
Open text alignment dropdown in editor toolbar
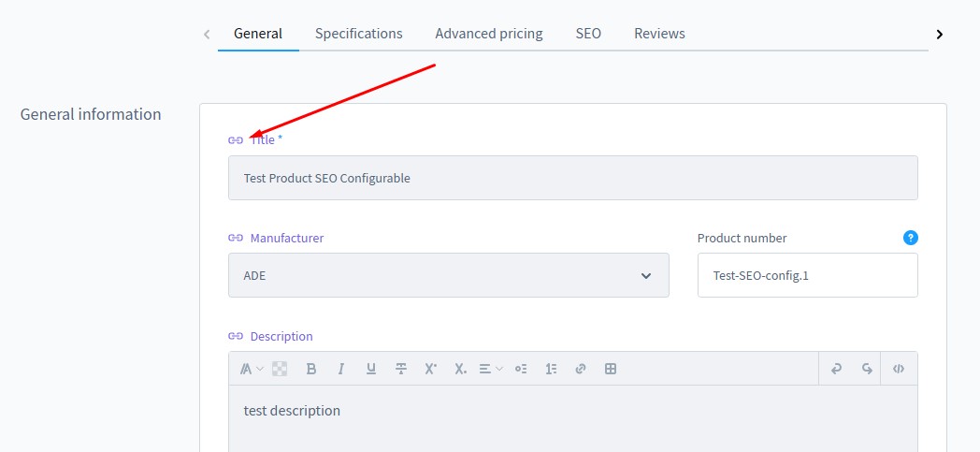click(x=491, y=369)
